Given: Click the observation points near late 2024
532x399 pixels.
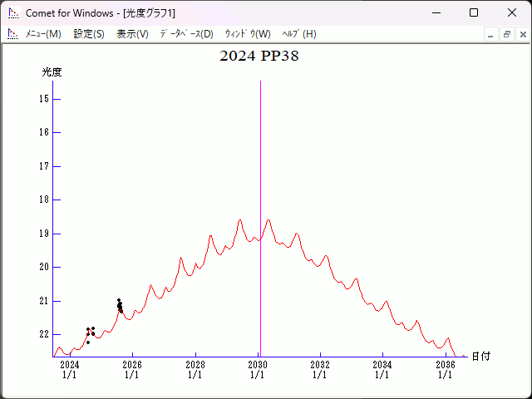Looking at the screenshot, I should [90, 332].
